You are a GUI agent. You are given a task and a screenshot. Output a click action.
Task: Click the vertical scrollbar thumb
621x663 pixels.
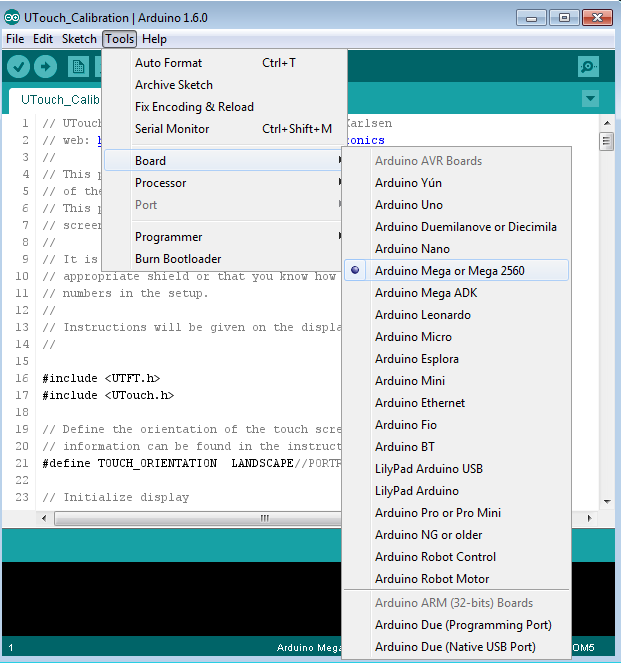coord(607,141)
